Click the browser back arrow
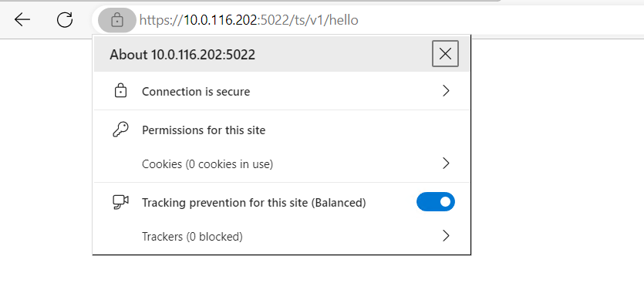 tap(22, 19)
